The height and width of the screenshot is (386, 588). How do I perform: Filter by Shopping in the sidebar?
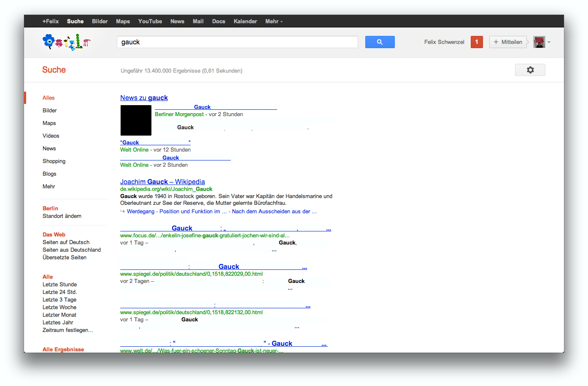coord(54,161)
